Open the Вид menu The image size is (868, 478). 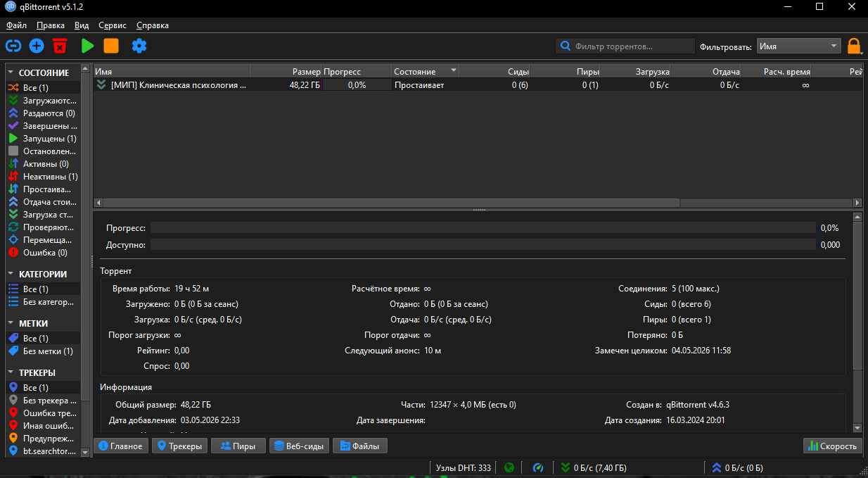[x=82, y=25]
